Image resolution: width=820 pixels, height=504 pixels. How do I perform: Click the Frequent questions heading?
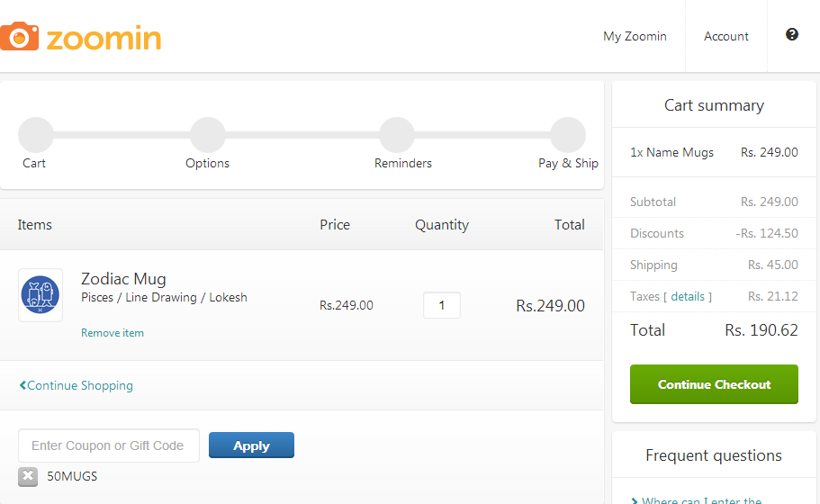pyautogui.click(x=713, y=455)
